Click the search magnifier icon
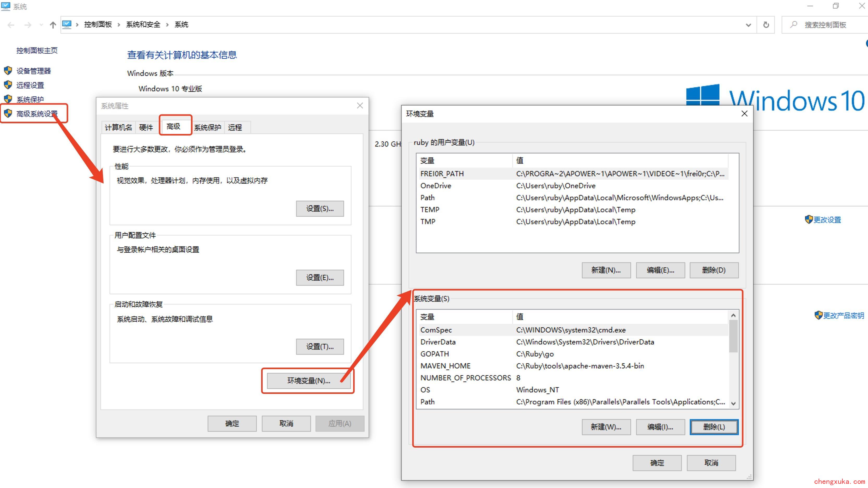This screenshot has width=868, height=488. (x=793, y=25)
